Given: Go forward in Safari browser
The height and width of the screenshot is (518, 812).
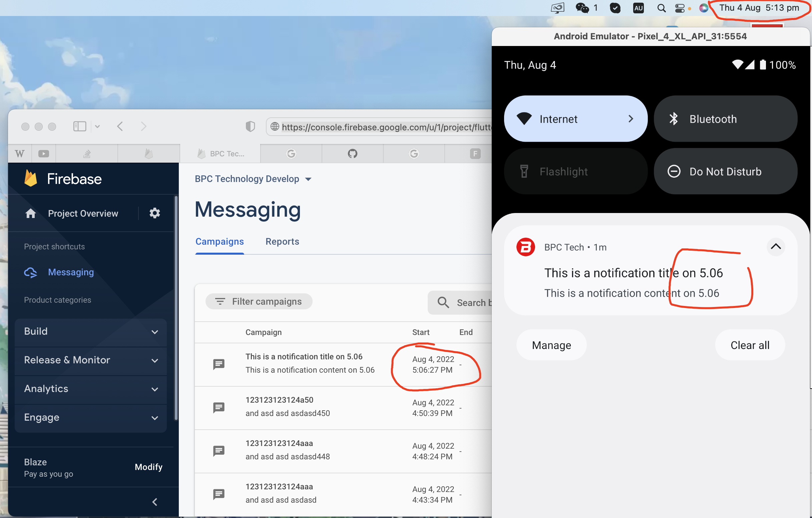Looking at the screenshot, I should coord(144,126).
